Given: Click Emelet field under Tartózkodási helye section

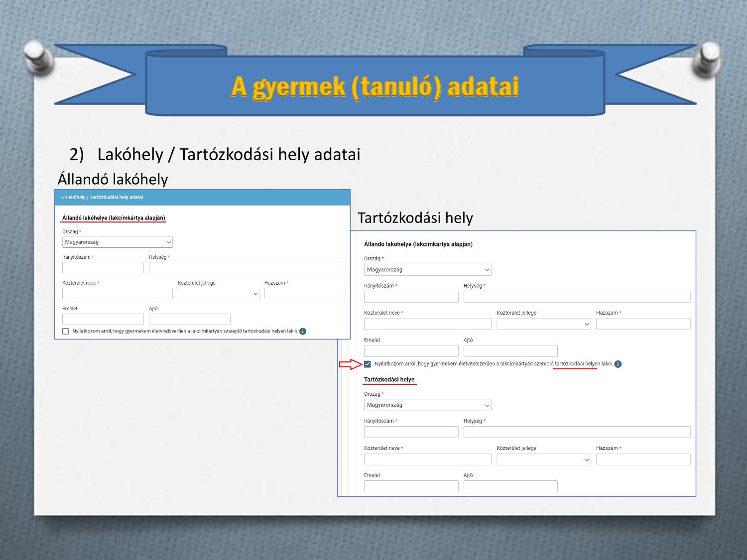Looking at the screenshot, I should (x=411, y=486).
